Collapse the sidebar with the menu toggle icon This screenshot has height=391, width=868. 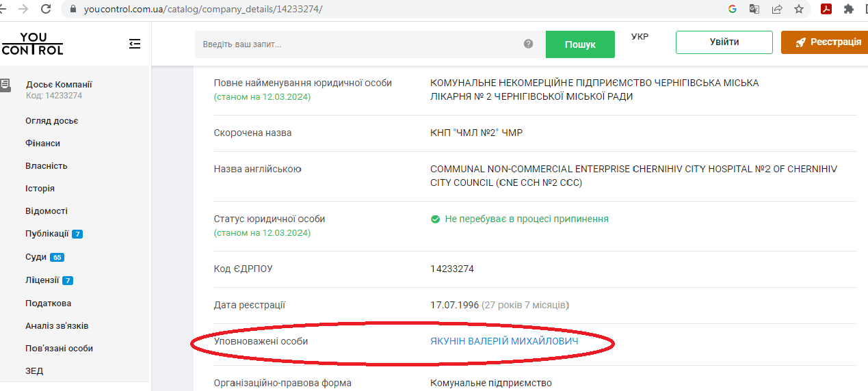point(135,44)
